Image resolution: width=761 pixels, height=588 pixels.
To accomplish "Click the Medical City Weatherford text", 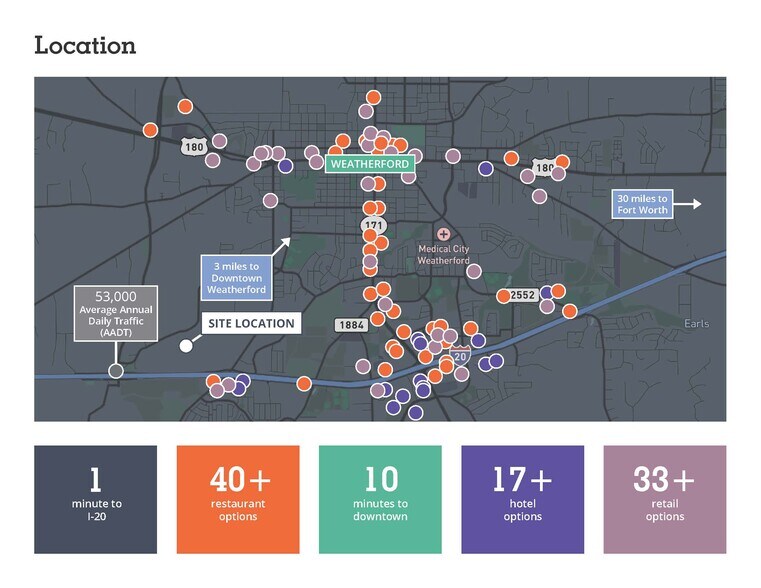I will click(x=444, y=255).
